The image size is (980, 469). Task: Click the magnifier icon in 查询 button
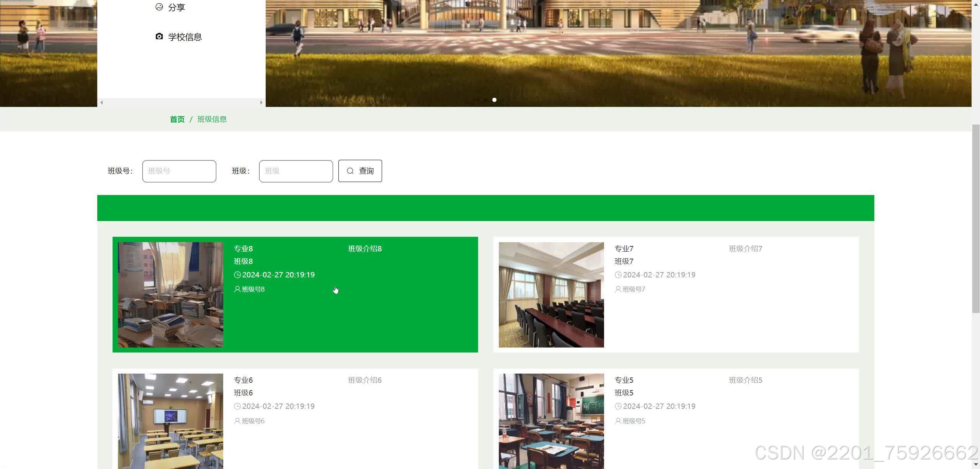350,171
